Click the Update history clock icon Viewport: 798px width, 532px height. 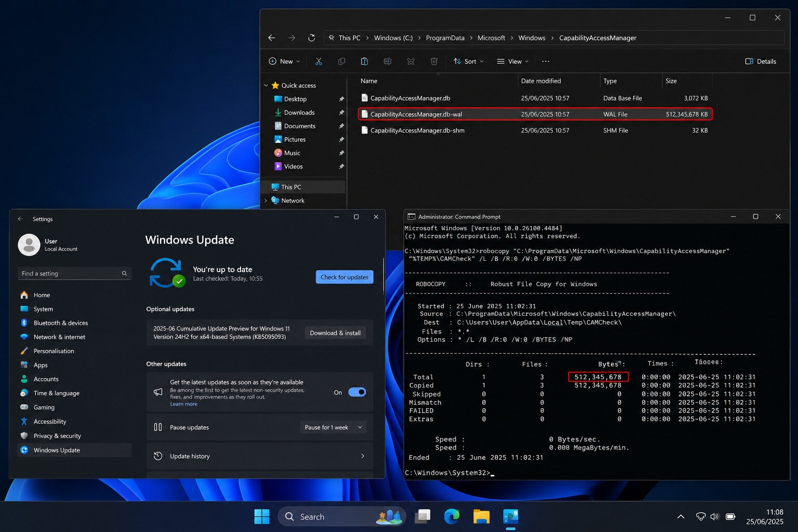158,456
